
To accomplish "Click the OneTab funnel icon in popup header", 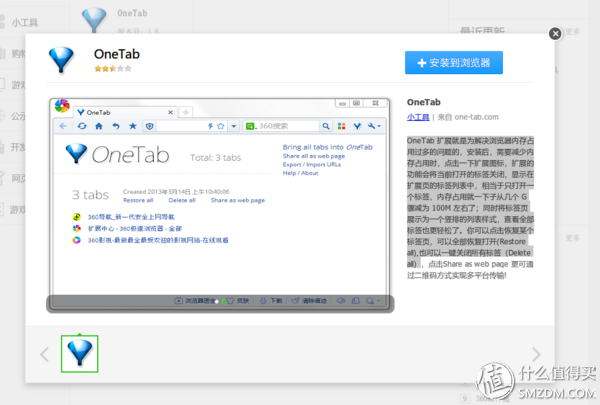I will point(61,59).
